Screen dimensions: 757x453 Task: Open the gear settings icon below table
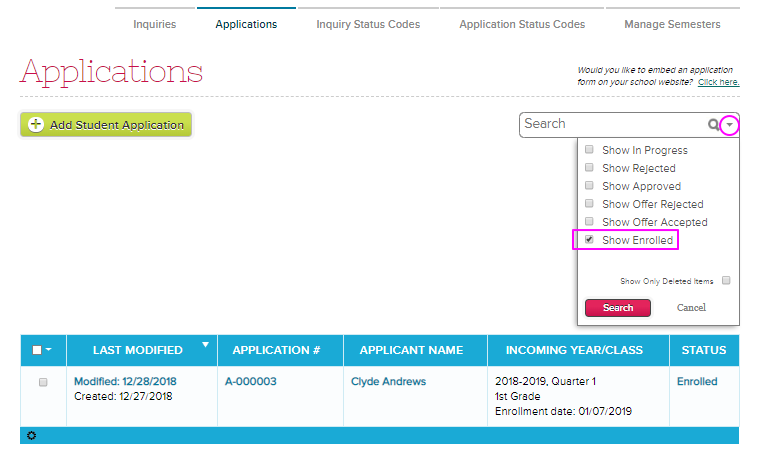[x=31, y=436]
